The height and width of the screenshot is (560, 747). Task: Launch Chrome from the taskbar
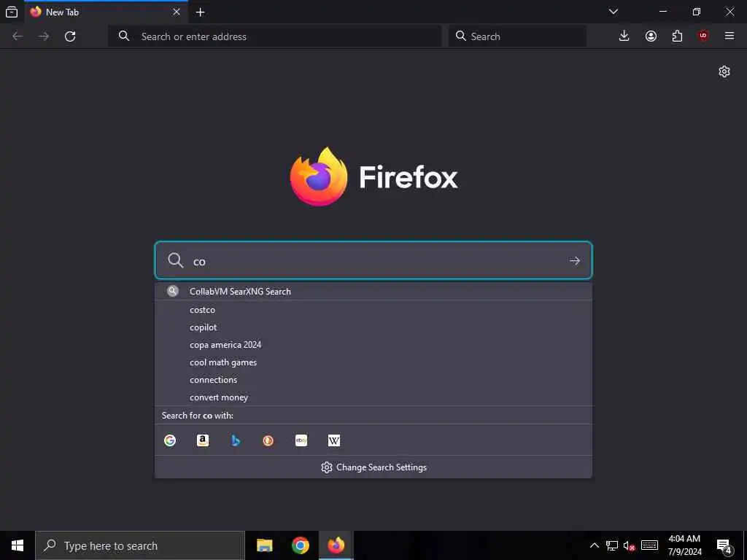coord(300,545)
